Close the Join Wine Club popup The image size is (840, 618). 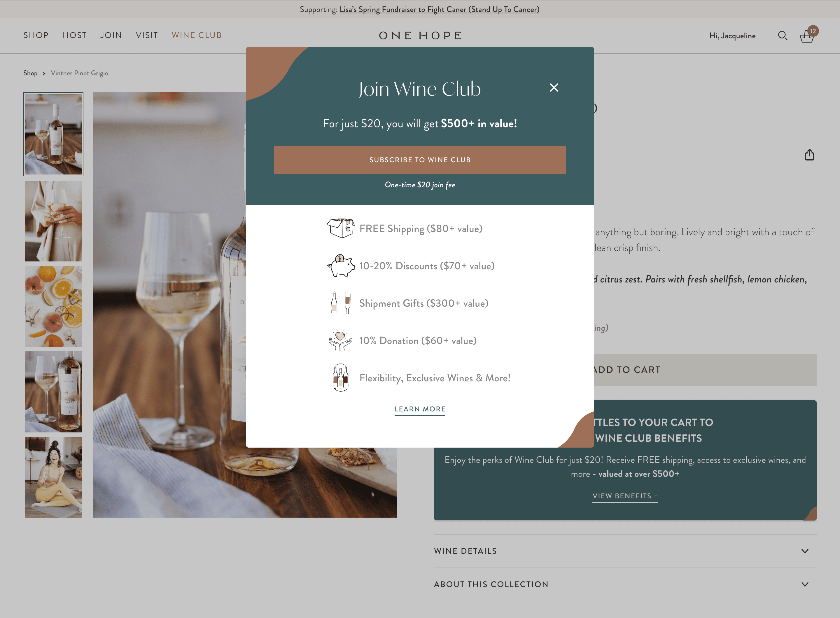pos(554,88)
